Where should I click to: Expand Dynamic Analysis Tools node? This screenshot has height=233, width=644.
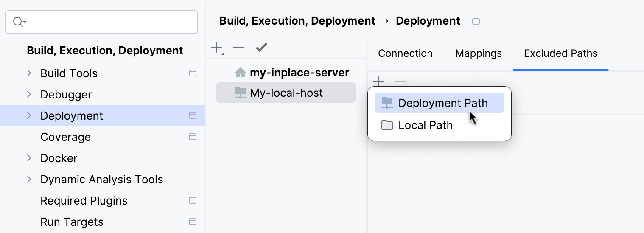[29, 180]
